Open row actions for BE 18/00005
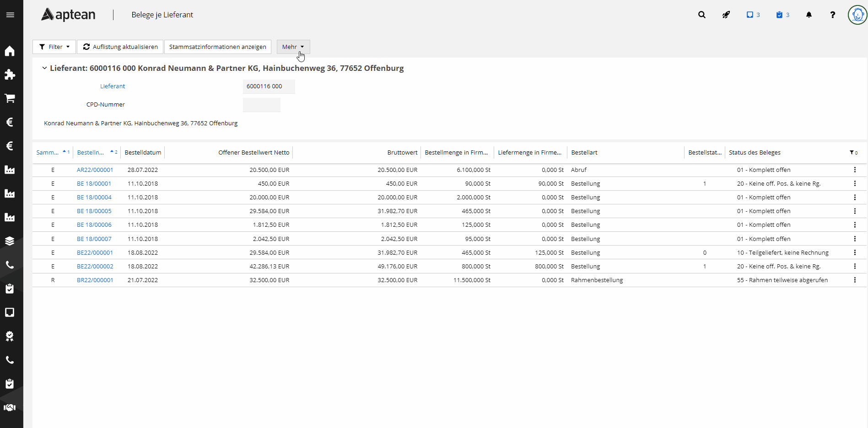Screen dimensions: 868x428 click(x=855, y=211)
